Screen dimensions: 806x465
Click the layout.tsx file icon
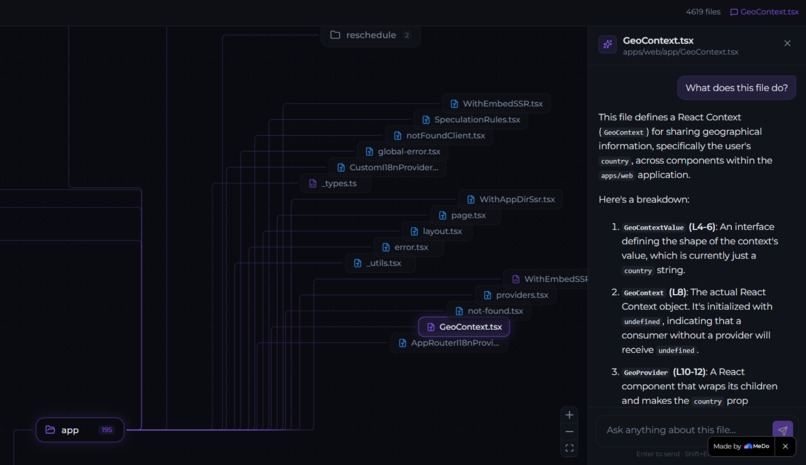[414, 231]
